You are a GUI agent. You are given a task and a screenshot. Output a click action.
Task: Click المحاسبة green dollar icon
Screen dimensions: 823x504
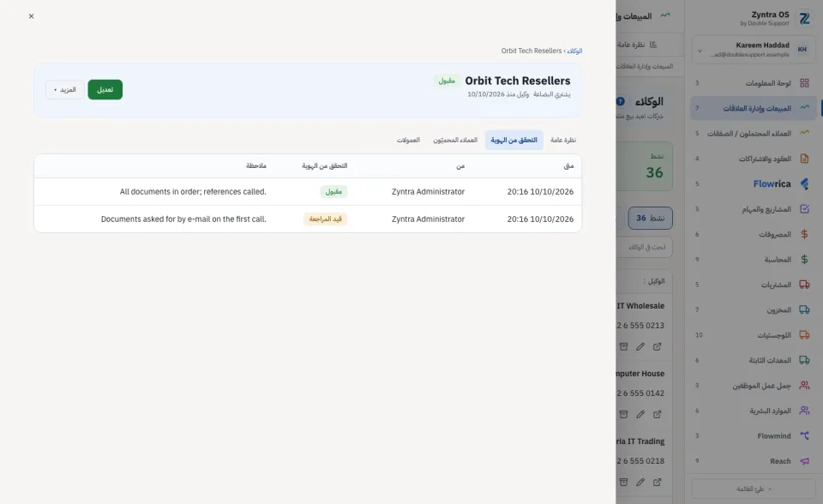804,260
